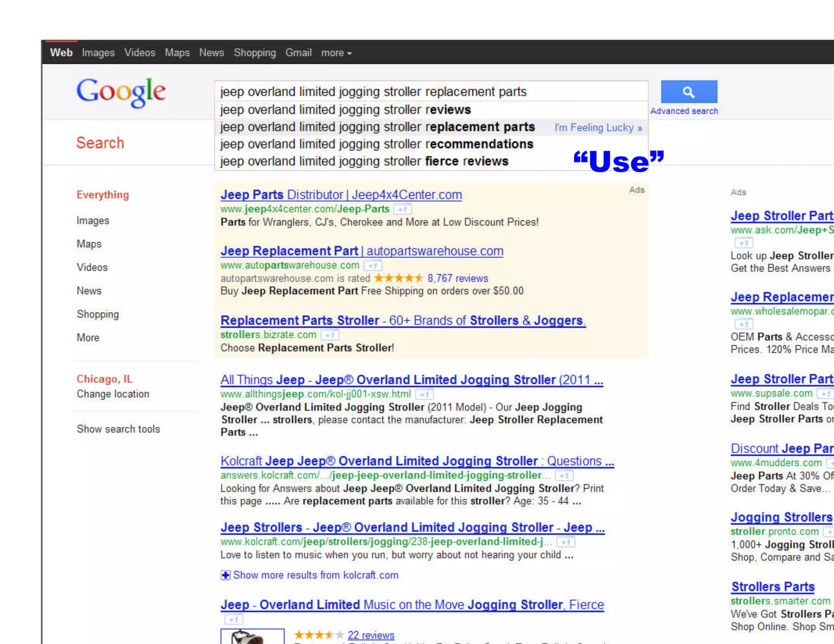This screenshot has width=834, height=644.
Task: Open Kolcraft Jeep Questions result
Action: (417, 461)
